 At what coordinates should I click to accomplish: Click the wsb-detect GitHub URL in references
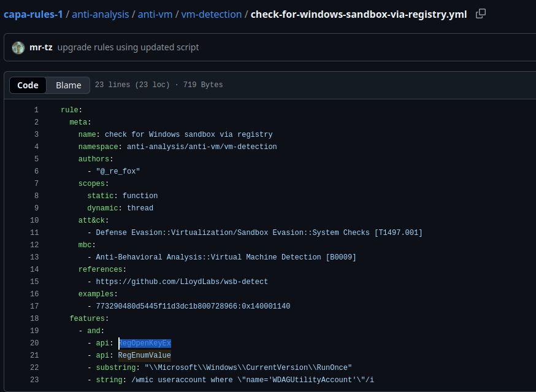point(182,282)
